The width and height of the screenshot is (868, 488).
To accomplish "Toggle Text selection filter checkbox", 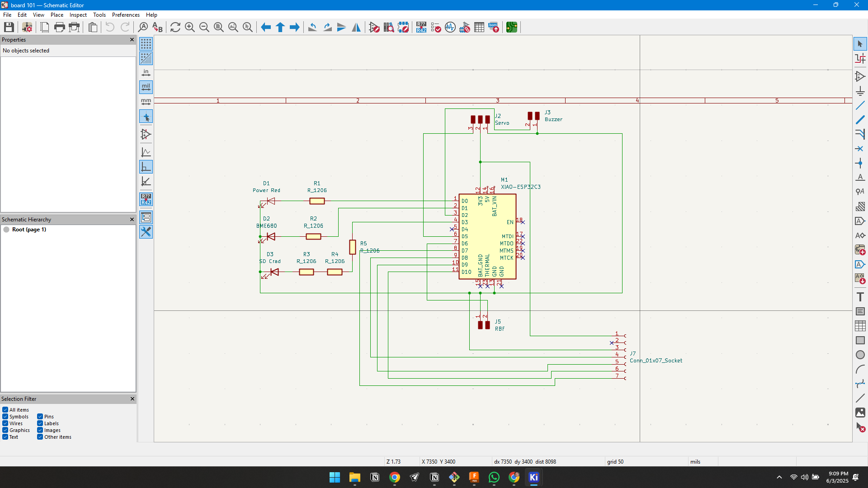I will [5, 437].
